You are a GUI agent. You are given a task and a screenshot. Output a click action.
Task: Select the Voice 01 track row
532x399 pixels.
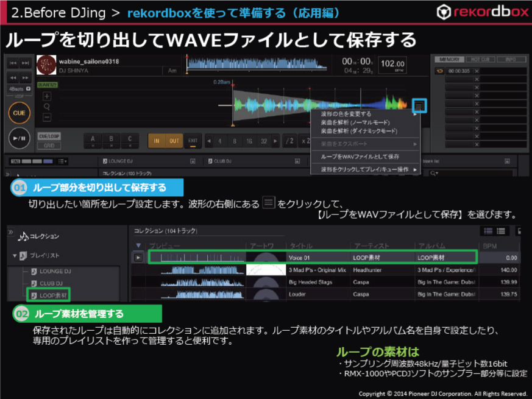[x=325, y=258]
